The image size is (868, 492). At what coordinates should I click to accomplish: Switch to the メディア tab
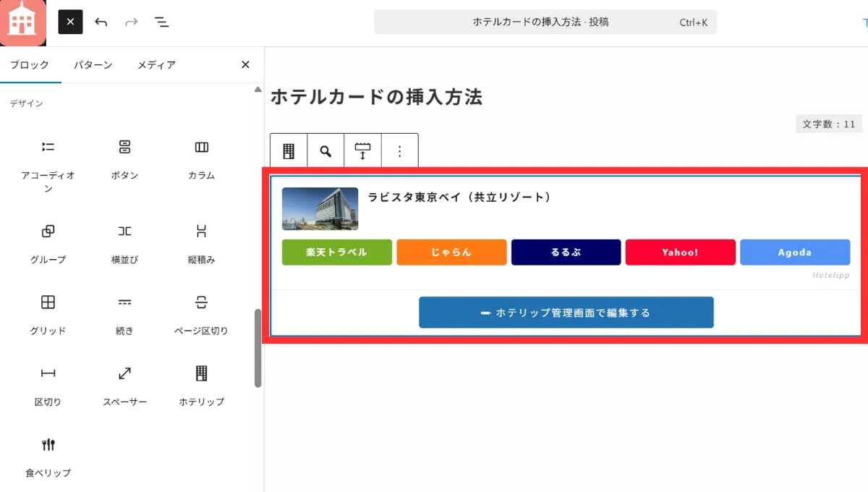point(156,65)
